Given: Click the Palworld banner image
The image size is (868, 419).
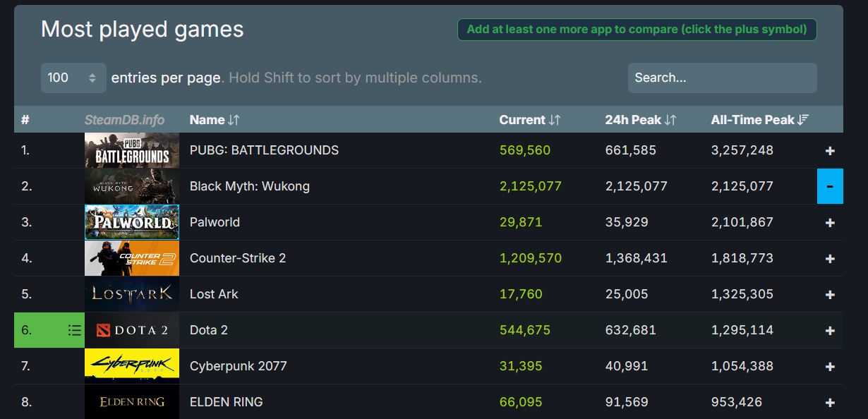Looking at the screenshot, I should click(x=131, y=221).
